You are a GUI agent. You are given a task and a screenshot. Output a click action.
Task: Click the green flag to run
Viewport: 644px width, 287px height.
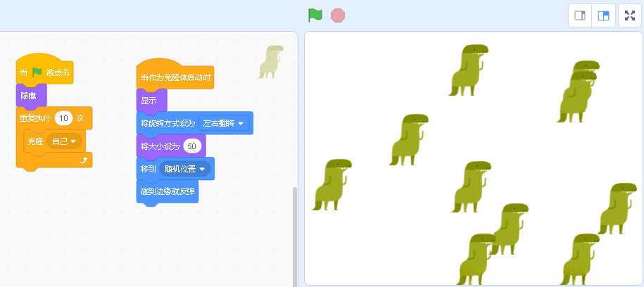click(315, 15)
